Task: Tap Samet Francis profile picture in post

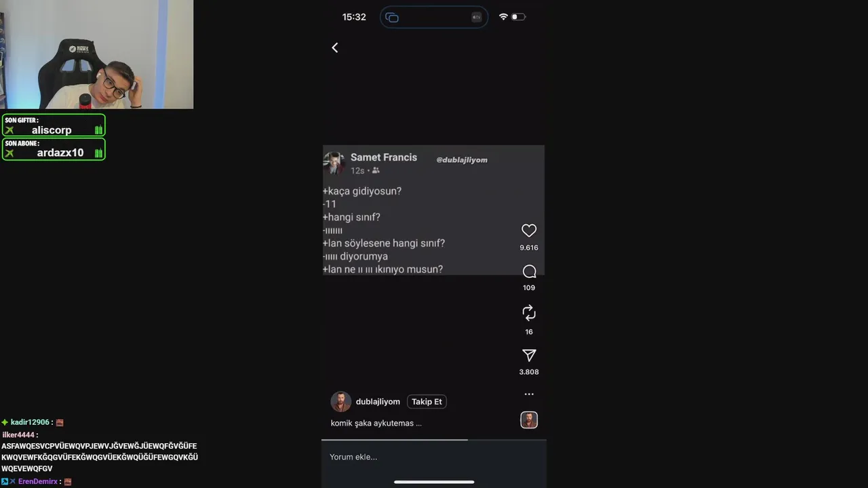Action: pyautogui.click(x=334, y=163)
